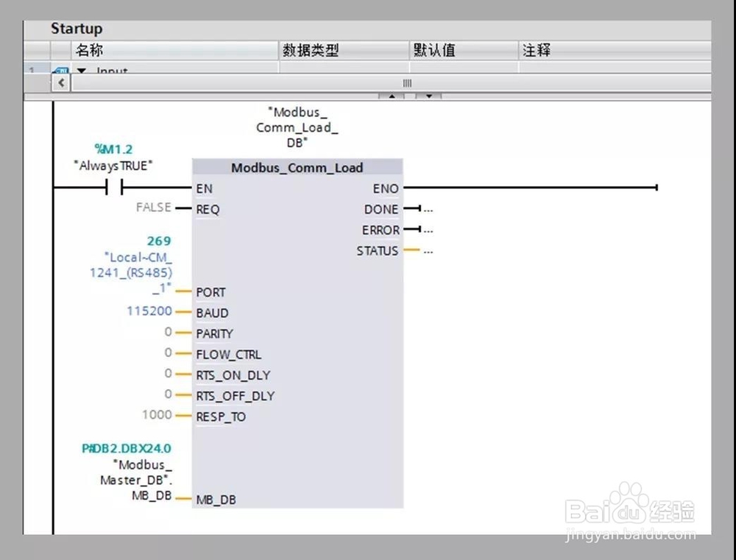
Task: Select the STATUS output placeholder
Action: (x=428, y=250)
